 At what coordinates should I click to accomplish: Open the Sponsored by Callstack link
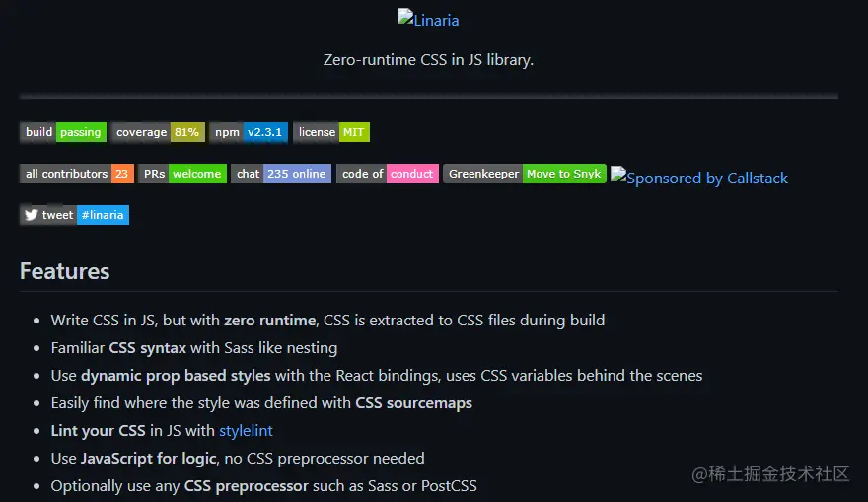pos(699,179)
